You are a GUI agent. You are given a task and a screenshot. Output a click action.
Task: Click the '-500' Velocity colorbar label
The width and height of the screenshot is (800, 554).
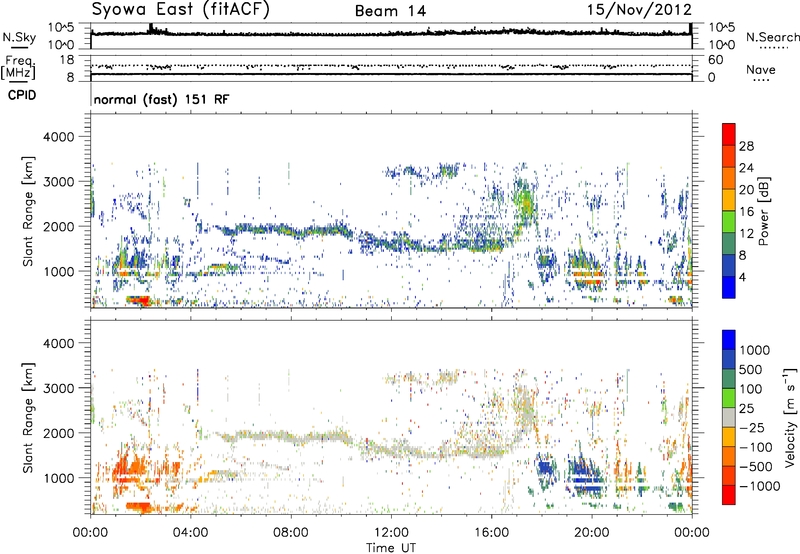[756, 466]
